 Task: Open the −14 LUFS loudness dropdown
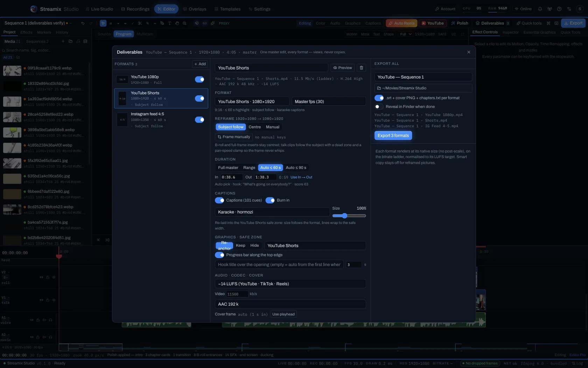pos(290,284)
